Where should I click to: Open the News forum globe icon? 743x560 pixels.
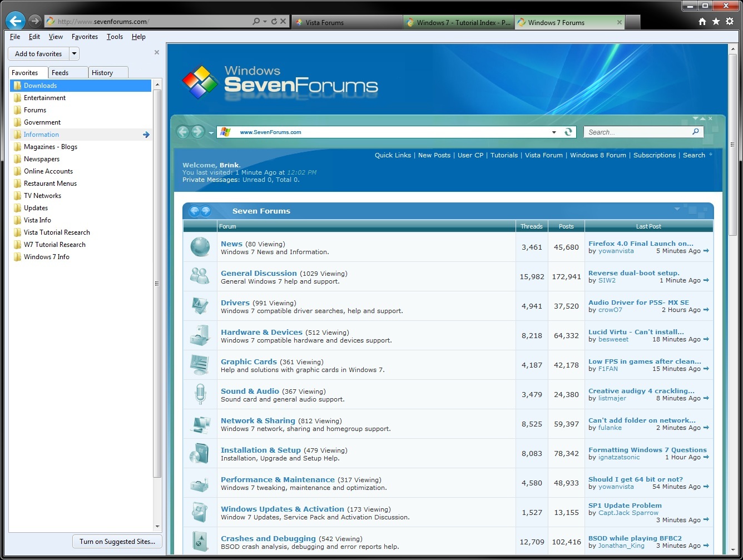pos(200,246)
